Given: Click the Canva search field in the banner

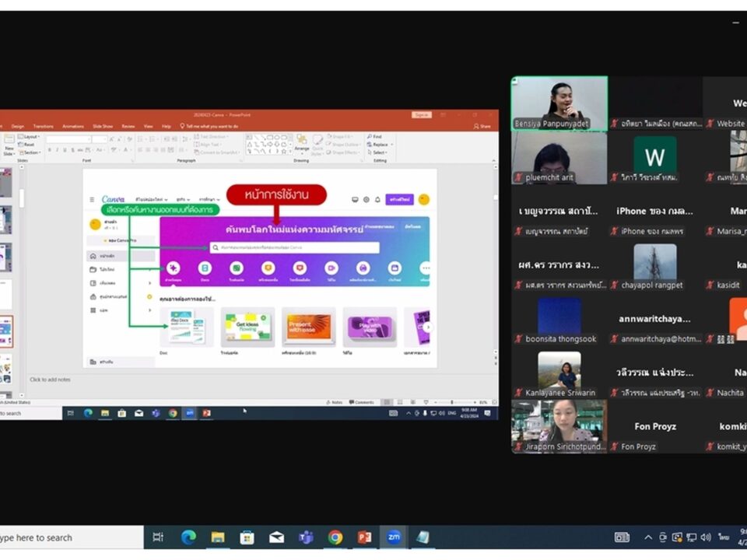Looking at the screenshot, I should pyautogui.click(x=294, y=247).
